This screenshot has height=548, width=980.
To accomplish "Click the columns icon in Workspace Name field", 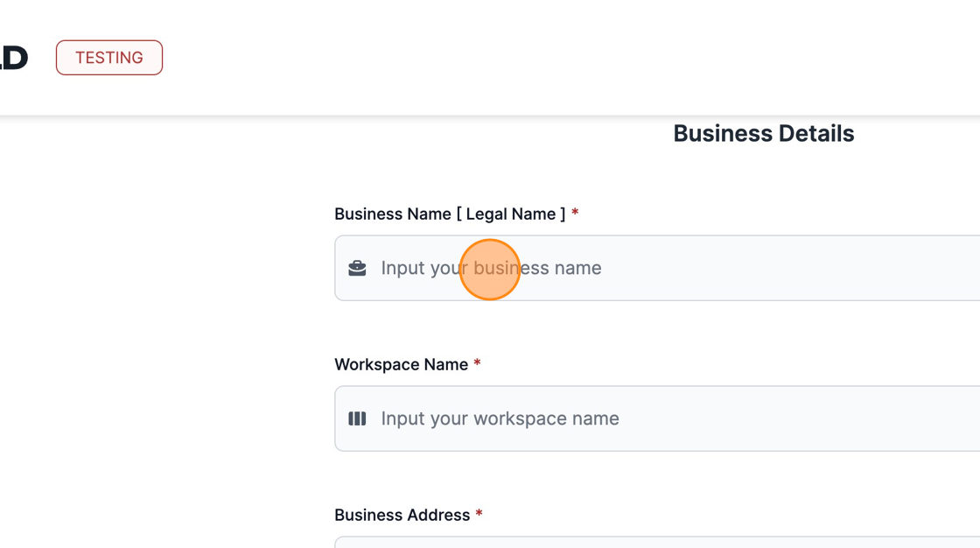I will point(357,418).
